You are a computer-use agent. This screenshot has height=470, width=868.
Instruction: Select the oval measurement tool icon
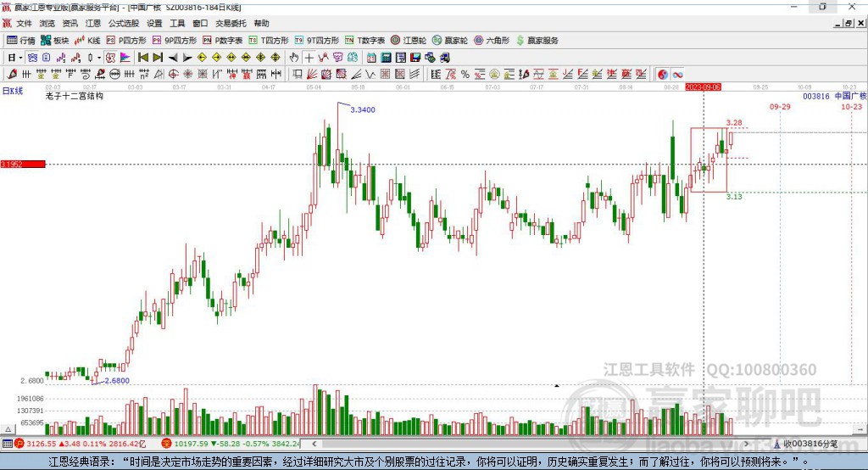coord(115,75)
